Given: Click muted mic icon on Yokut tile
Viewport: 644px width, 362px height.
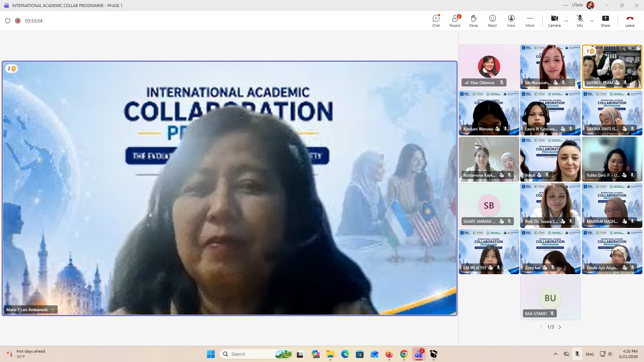Looking at the screenshot, I should (547, 175).
